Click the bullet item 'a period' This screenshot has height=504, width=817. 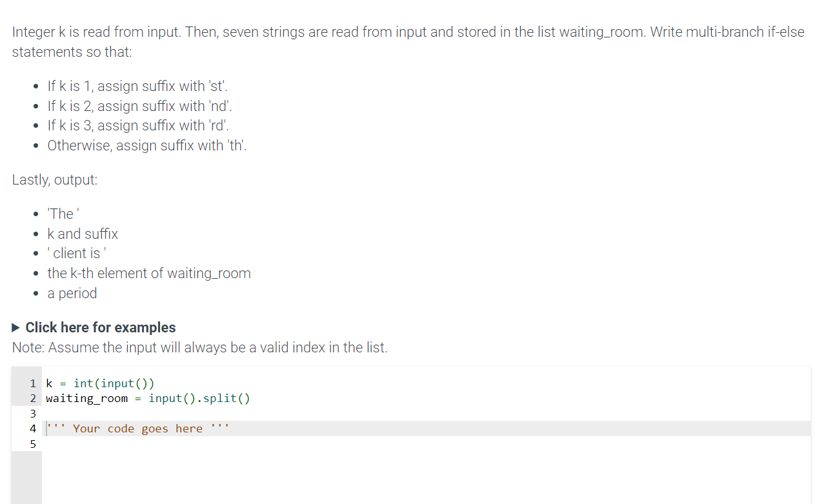click(x=72, y=293)
